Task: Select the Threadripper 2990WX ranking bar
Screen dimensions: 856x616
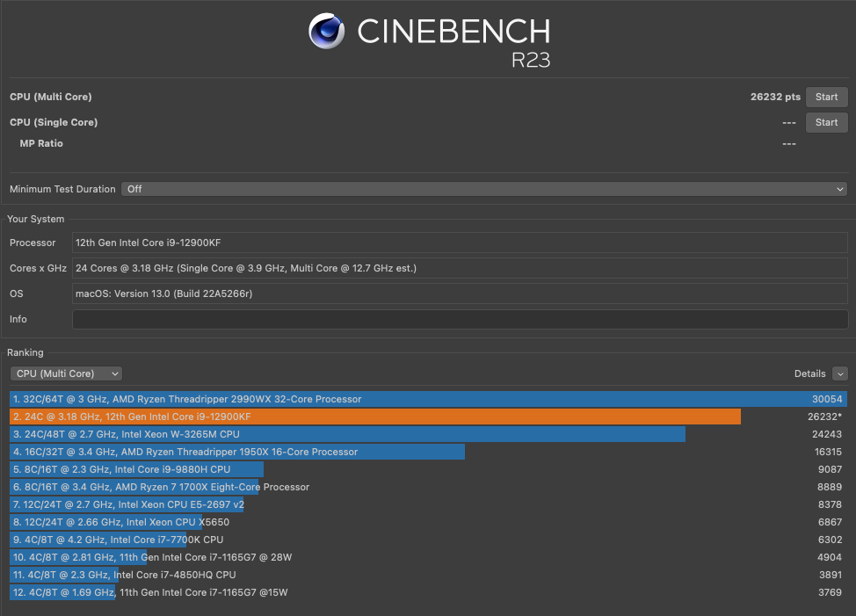Action: 428,399
